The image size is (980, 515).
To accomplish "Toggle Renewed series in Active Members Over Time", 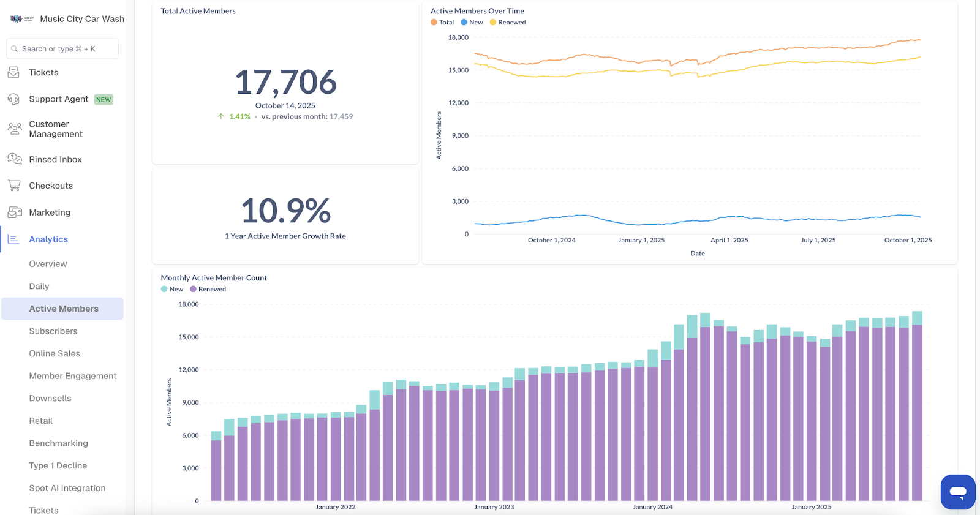I will (x=508, y=23).
